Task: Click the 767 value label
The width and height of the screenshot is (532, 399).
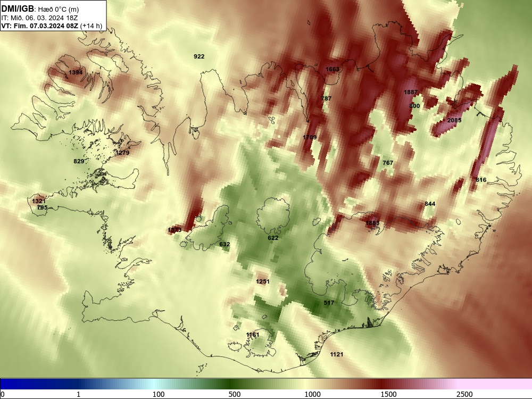Action: click(387, 163)
